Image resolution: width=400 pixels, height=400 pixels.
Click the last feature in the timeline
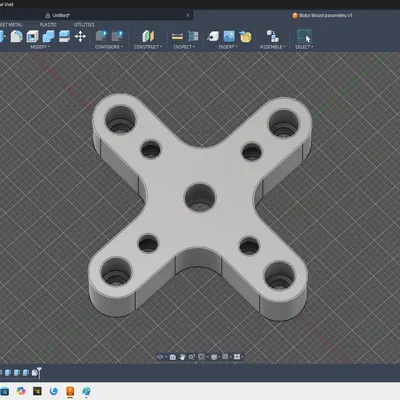[x=34, y=373]
